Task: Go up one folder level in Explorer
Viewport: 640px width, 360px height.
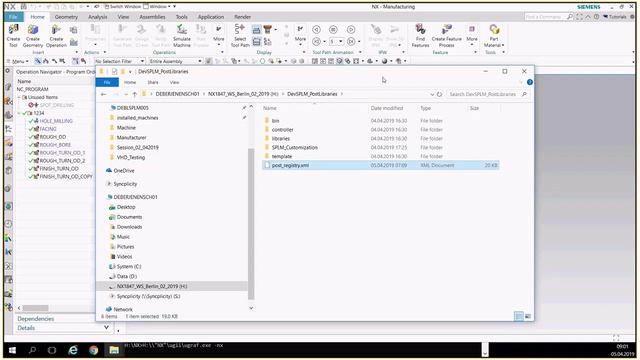Action: point(134,94)
